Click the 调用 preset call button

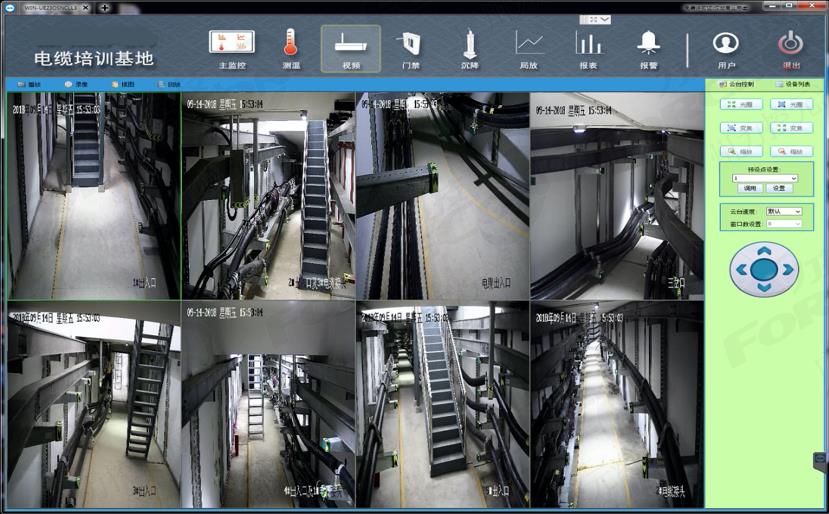click(750, 188)
